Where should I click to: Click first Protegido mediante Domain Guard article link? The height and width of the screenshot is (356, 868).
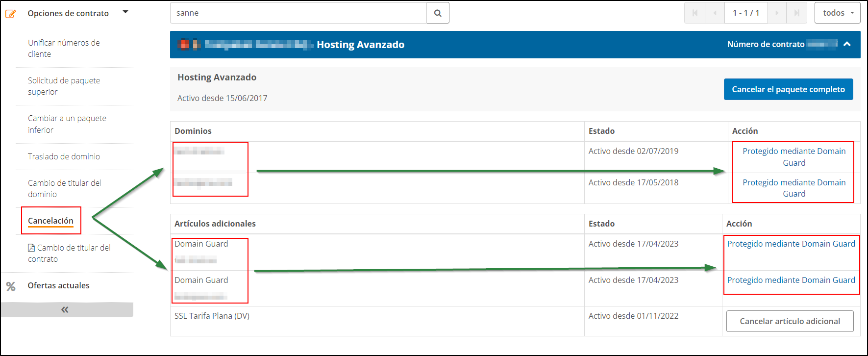tap(791, 244)
